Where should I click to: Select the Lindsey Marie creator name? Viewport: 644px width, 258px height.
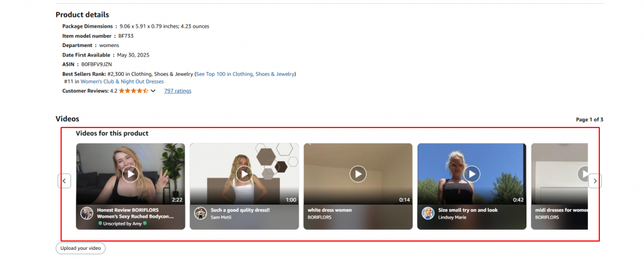tap(452, 217)
